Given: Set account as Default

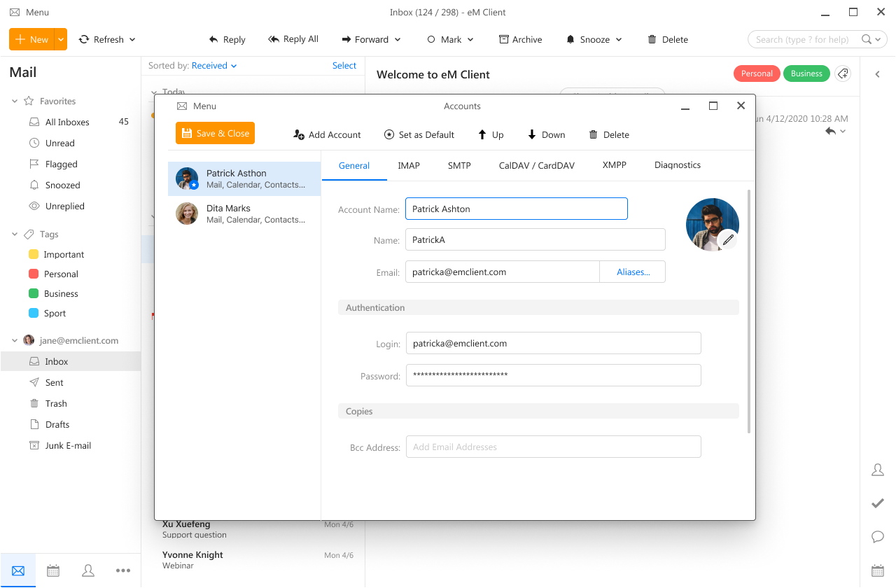Looking at the screenshot, I should [x=419, y=134].
